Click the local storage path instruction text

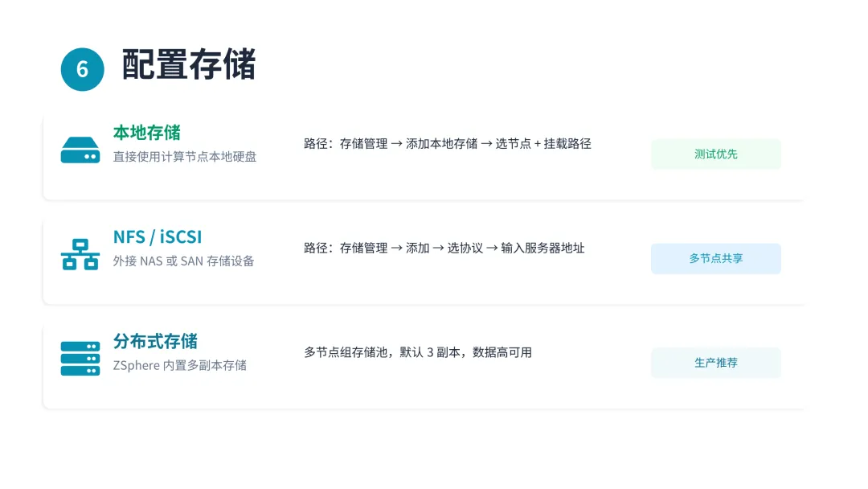(448, 144)
